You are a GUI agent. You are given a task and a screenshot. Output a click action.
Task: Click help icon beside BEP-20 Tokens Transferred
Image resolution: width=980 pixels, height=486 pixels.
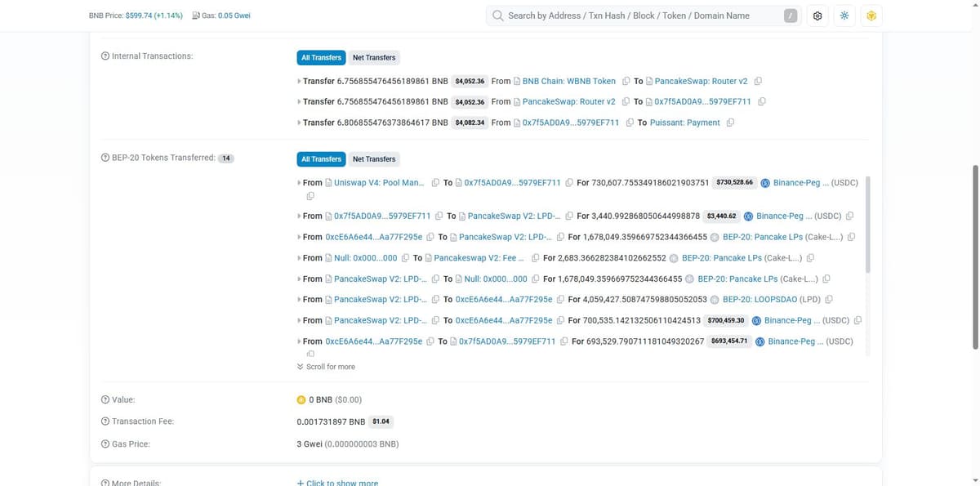[105, 158]
